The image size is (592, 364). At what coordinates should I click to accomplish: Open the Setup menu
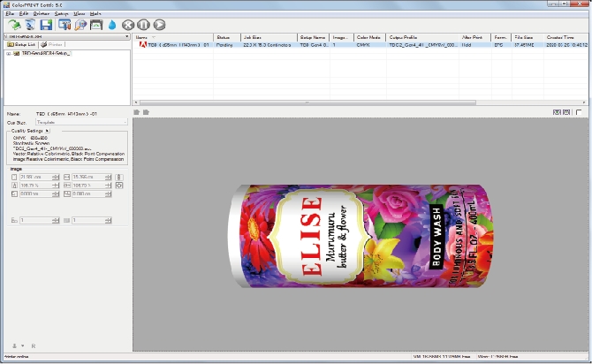[x=62, y=15]
